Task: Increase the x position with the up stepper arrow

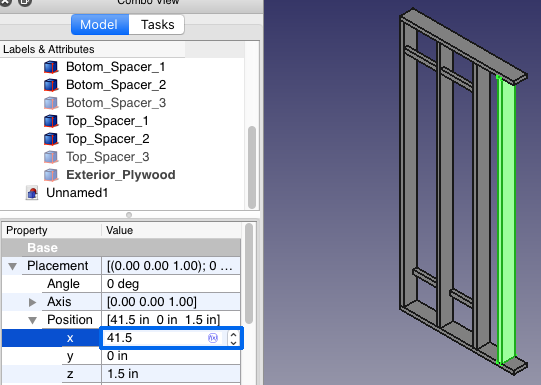Action: tap(234, 334)
